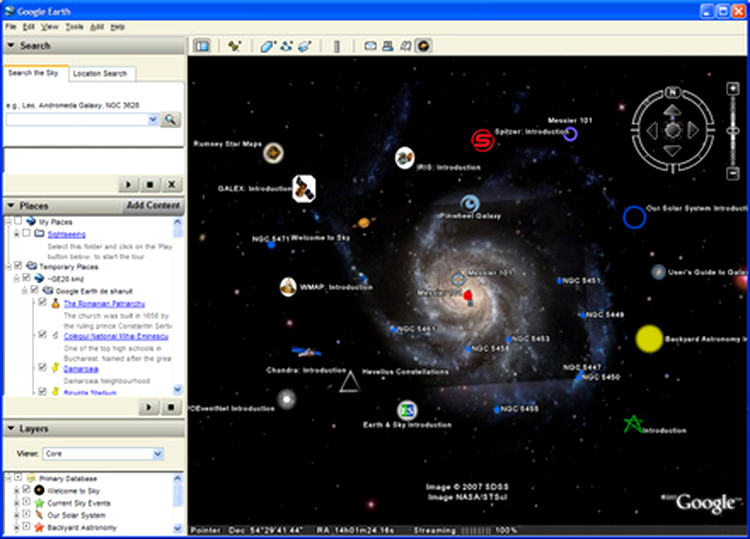This screenshot has height=539, width=750.
Task: Collapse the Temporary Places tree node
Action: [9, 266]
